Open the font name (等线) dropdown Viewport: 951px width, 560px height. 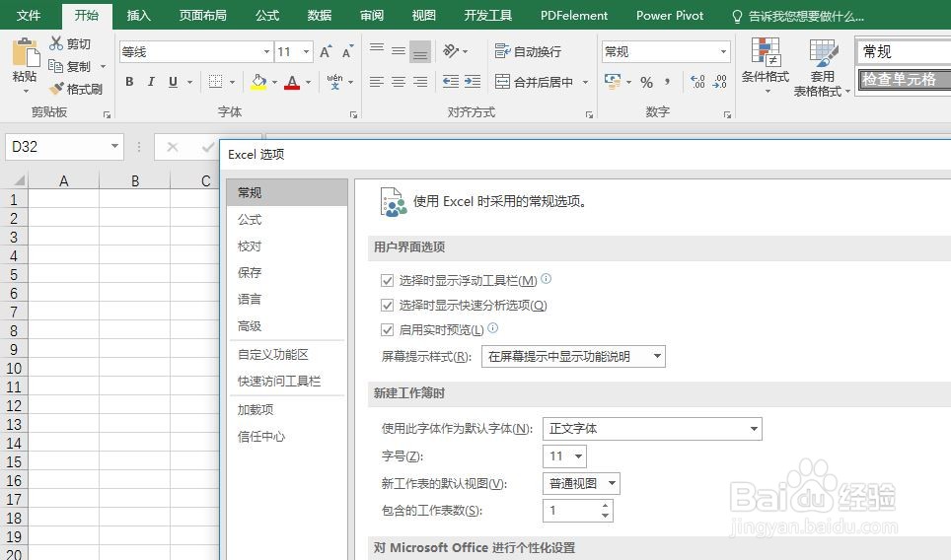pos(267,51)
